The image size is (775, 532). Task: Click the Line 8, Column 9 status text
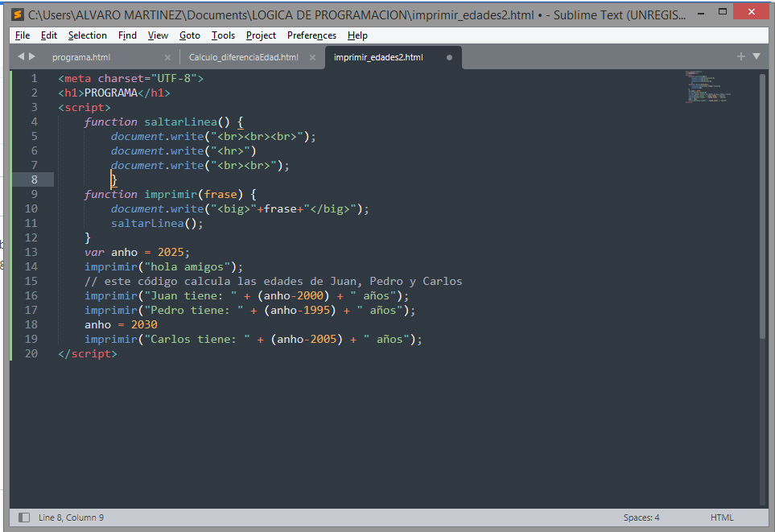71,518
